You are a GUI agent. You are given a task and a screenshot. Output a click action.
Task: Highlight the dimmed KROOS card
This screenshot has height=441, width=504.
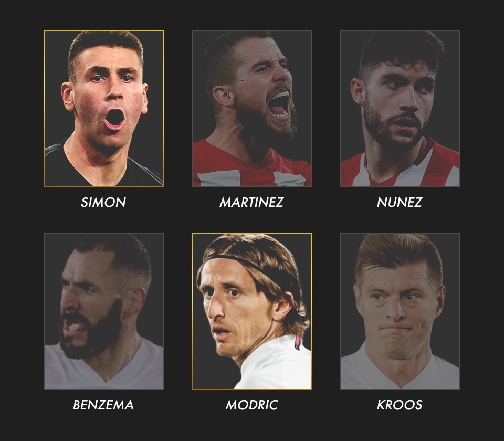pos(400,311)
